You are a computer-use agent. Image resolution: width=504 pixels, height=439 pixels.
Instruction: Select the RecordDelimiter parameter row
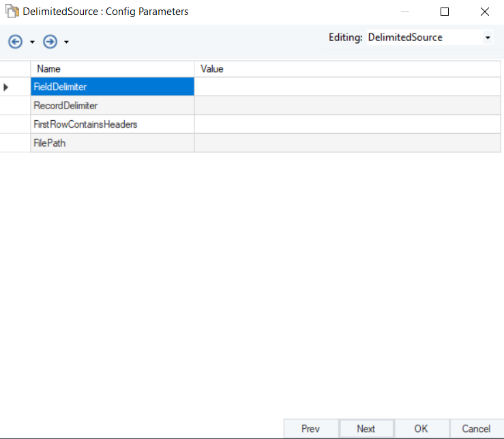point(113,106)
